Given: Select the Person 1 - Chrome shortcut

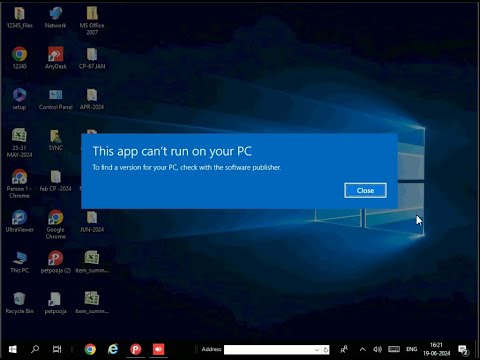Looking at the screenshot, I should [x=19, y=183].
